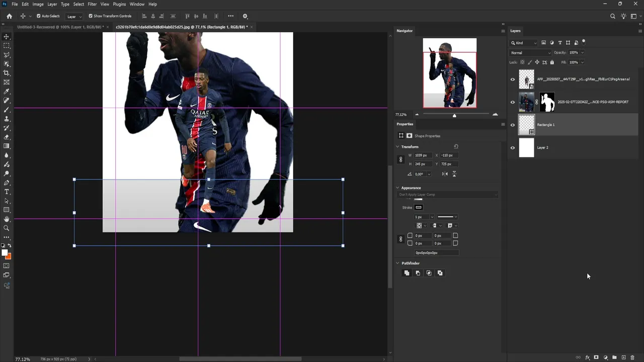Hide the AFP top layer
This screenshot has width=644, height=362.
point(513,79)
